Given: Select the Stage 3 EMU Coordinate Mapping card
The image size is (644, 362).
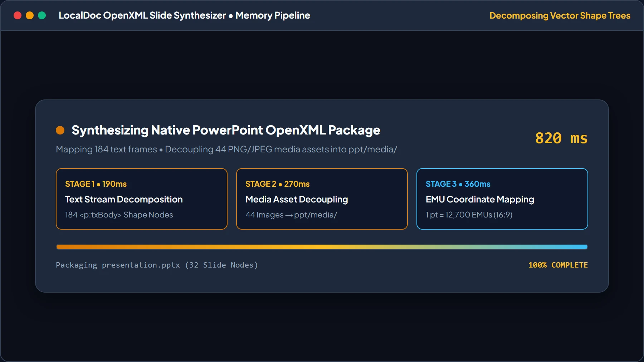Looking at the screenshot, I should [x=502, y=199].
